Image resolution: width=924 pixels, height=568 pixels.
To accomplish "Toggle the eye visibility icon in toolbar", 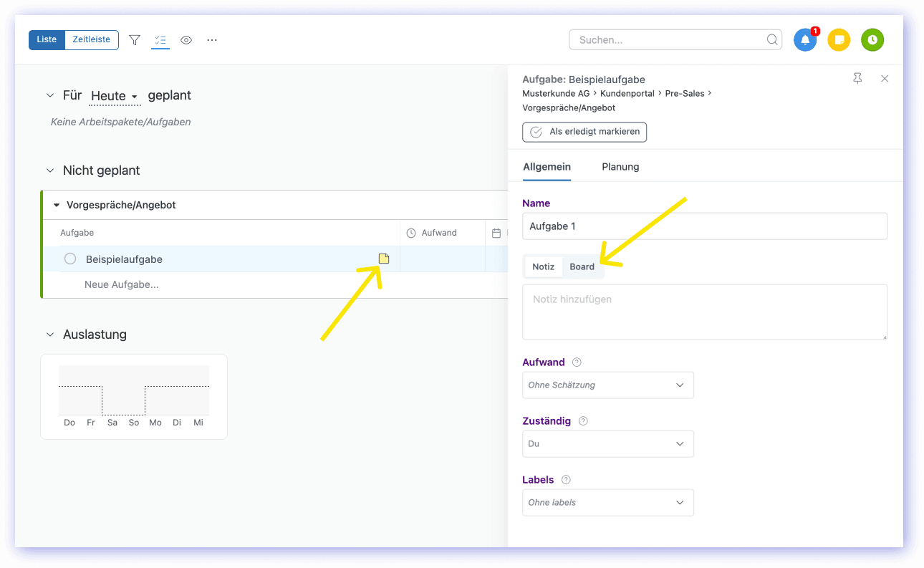I will point(186,40).
